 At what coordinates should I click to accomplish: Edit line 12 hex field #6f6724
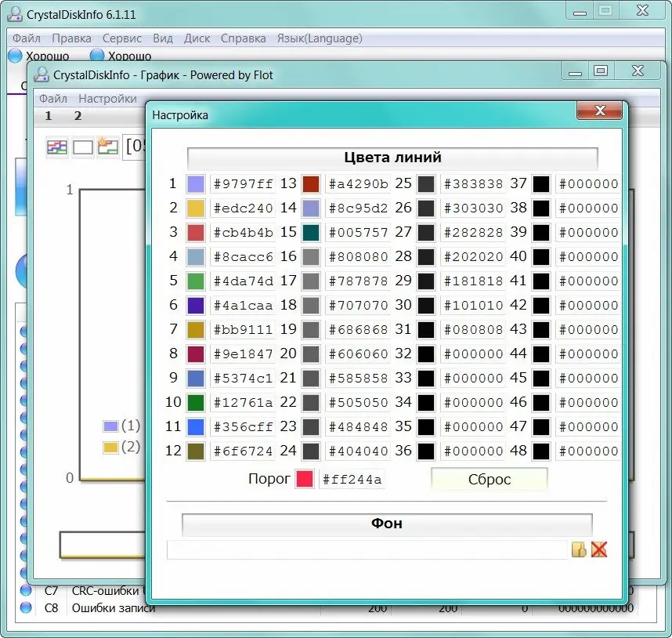[243, 451]
